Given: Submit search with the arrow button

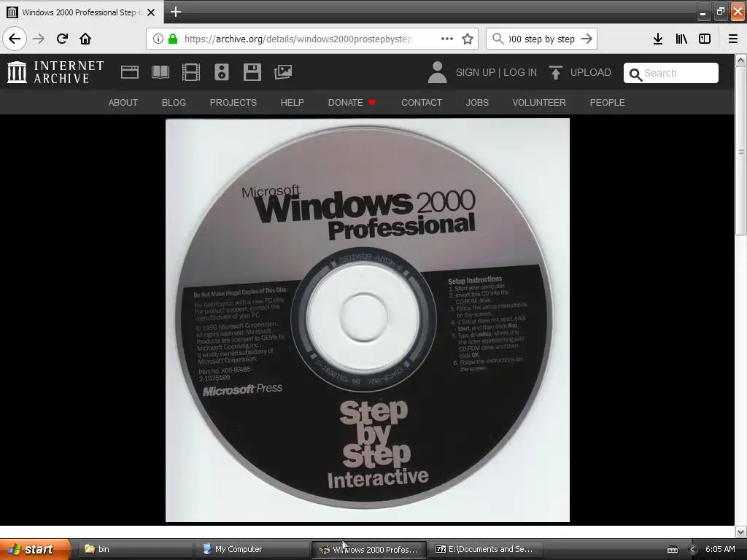Looking at the screenshot, I should pyautogui.click(x=587, y=39).
